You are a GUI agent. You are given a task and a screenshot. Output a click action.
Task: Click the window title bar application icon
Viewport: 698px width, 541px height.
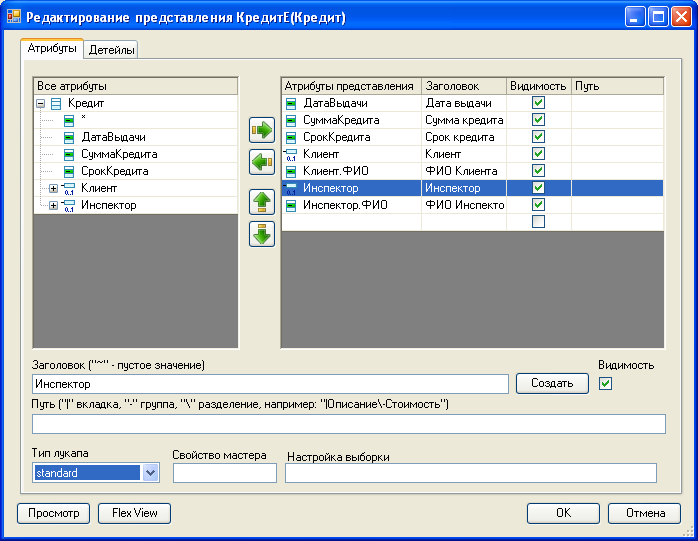click(14, 16)
